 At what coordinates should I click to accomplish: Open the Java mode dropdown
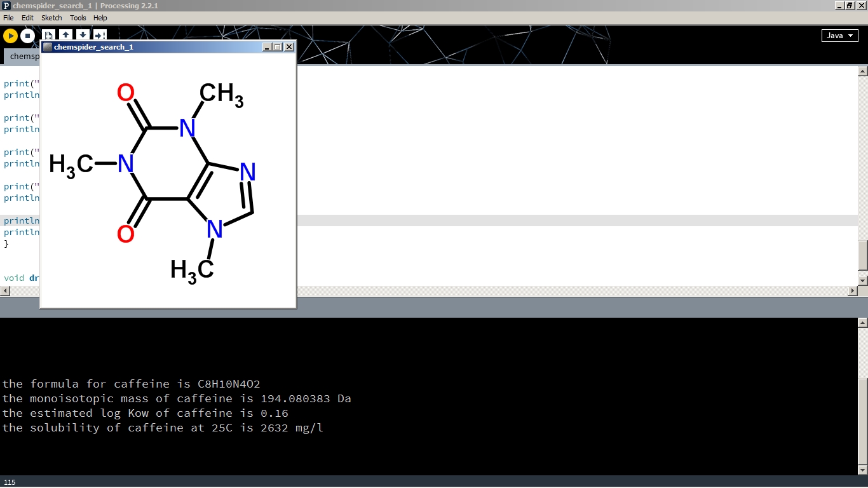pos(839,36)
